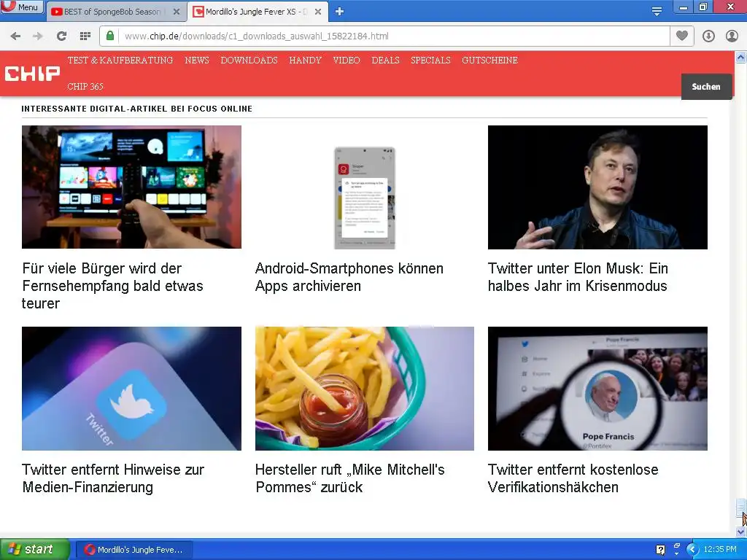Open 'Twitter entfernt Hinweise zur Medien-Finanzierung' headline

click(x=113, y=478)
